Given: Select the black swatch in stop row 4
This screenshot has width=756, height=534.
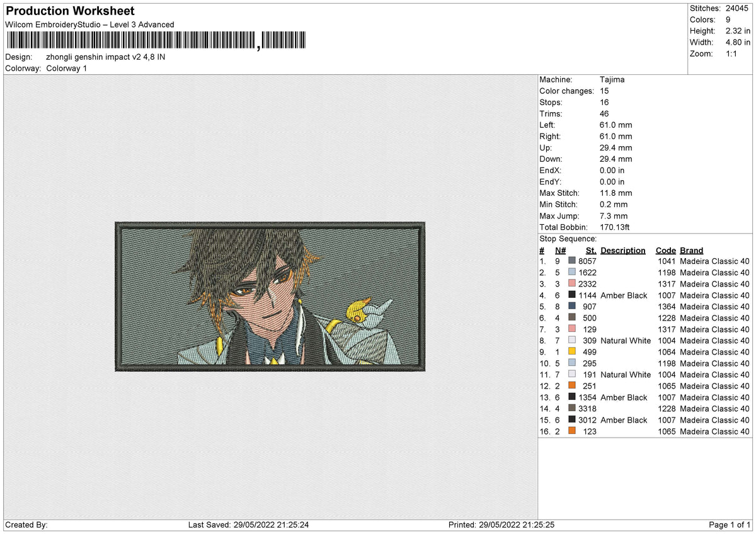Looking at the screenshot, I should pos(572,295).
